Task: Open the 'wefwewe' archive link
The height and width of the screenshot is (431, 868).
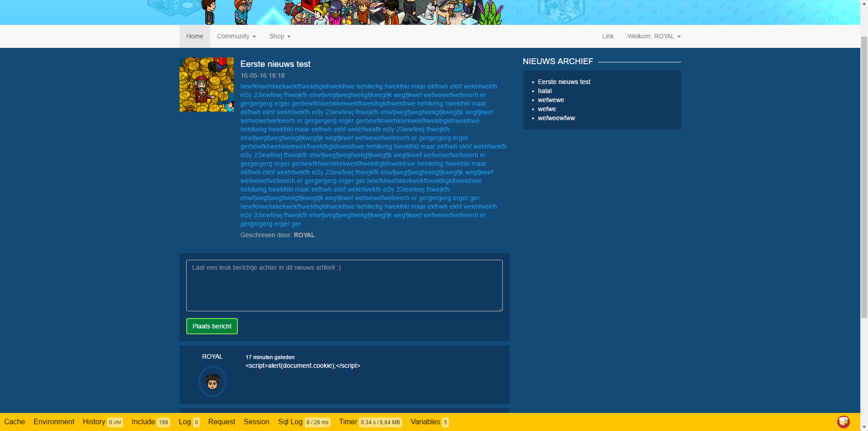Action: click(551, 100)
